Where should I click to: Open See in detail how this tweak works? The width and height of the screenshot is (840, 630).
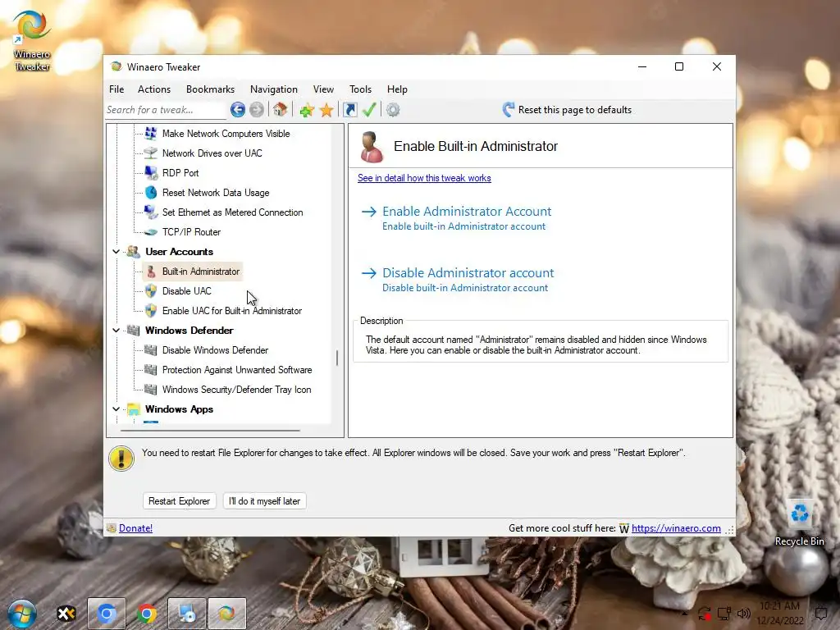424,178
